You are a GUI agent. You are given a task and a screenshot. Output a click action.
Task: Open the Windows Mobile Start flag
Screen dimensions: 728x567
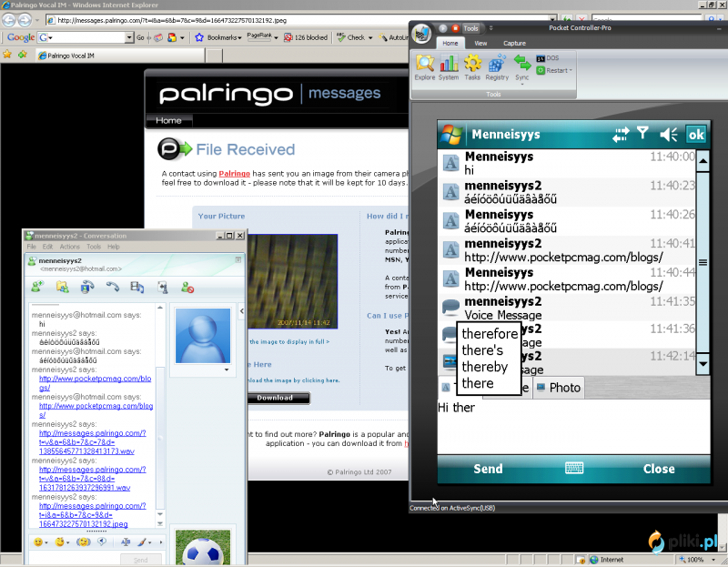(x=451, y=135)
